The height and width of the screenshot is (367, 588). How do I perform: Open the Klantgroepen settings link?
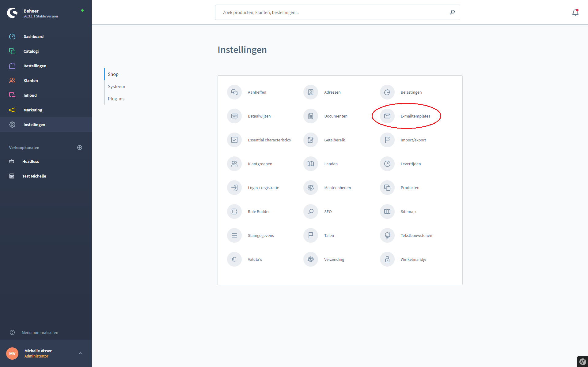click(260, 164)
